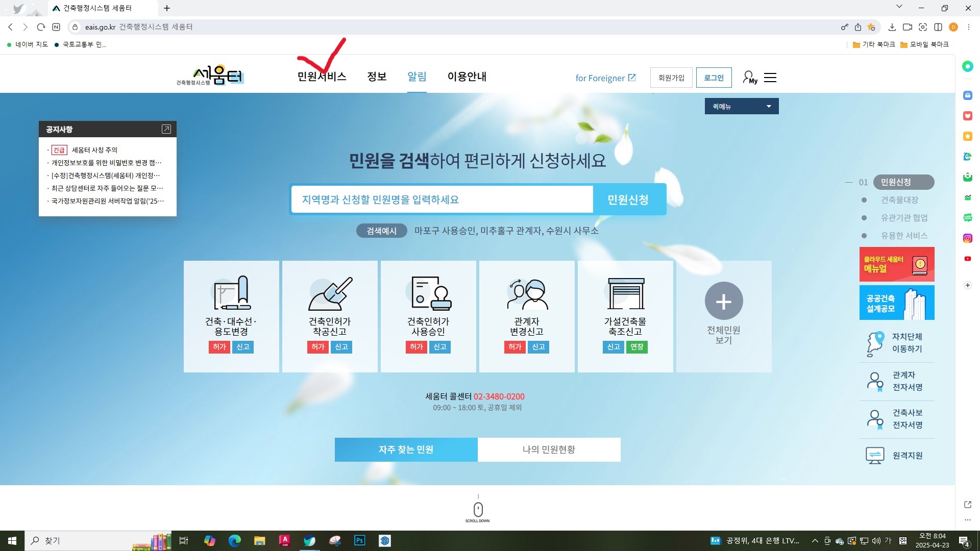Click the 로그인 button
Image resolution: width=980 pixels, height=551 pixels.
714,78
